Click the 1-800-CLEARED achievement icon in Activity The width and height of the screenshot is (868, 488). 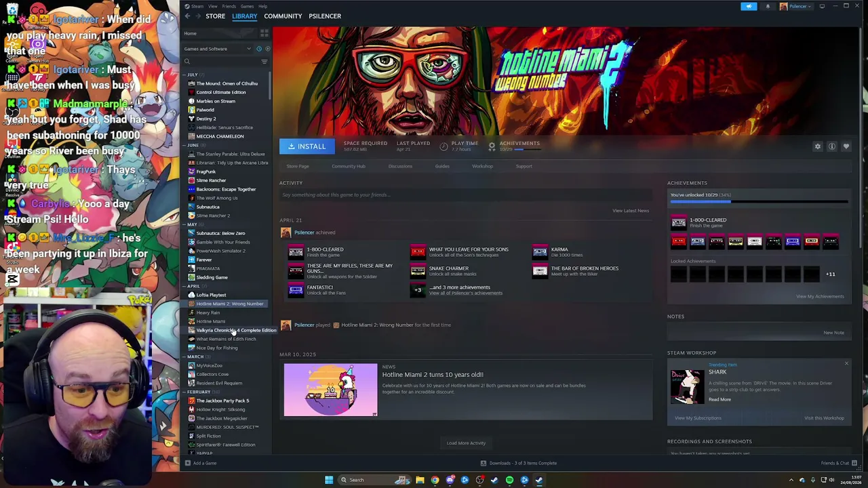[296, 252]
